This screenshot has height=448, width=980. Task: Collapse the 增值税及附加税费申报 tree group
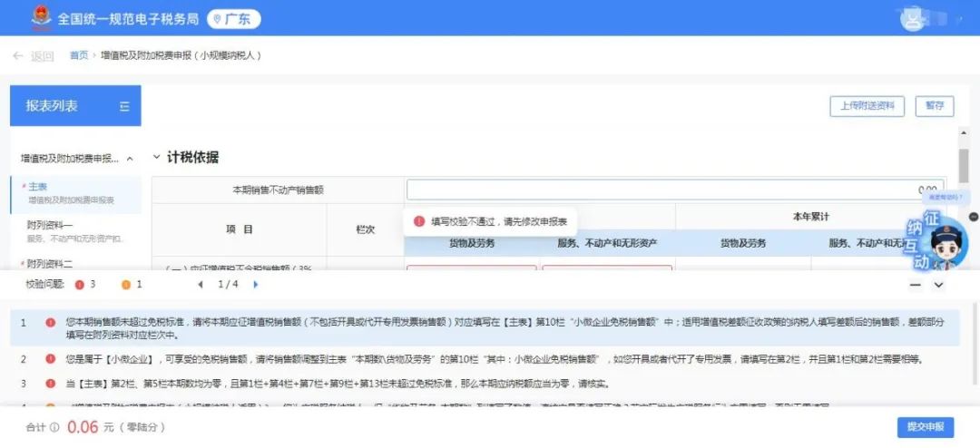[x=130, y=159]
